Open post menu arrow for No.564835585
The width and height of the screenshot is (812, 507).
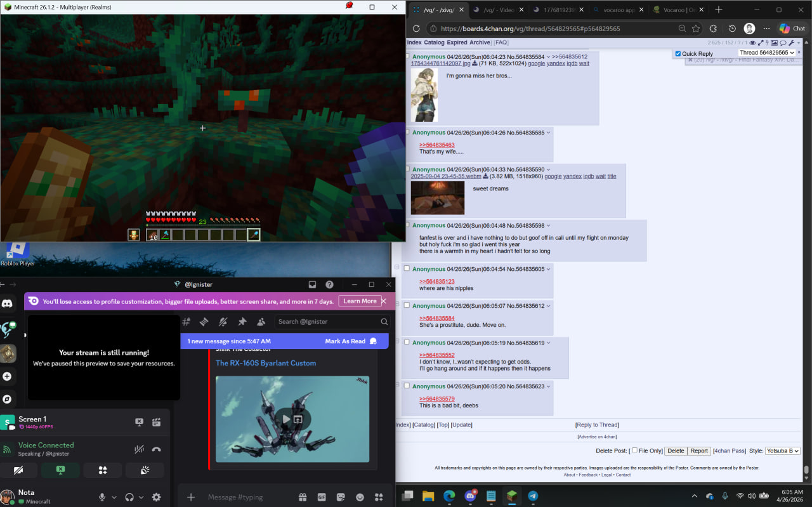click(549, 133)
